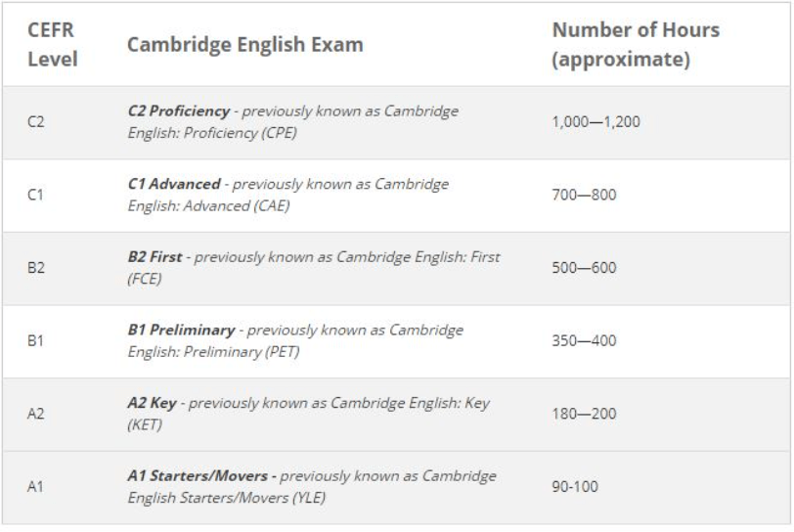Viewport: 794px width, 532px height.
Task: Select the 500—600 hours cell
Action: coord(585,268)
